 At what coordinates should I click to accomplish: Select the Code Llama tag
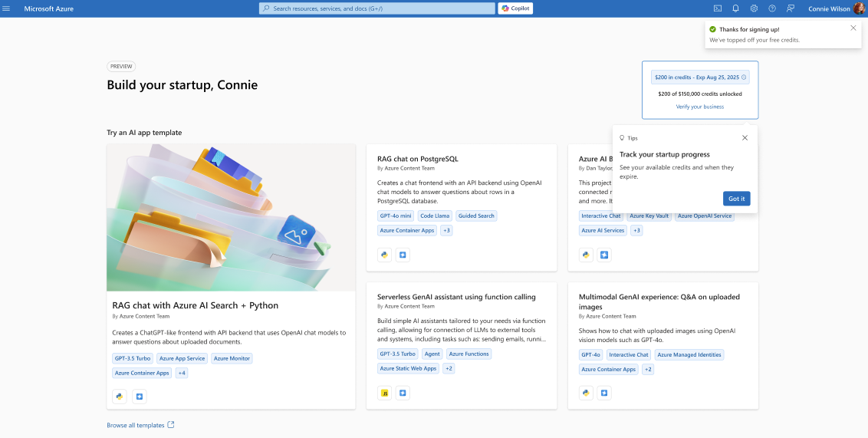point(435,216)
